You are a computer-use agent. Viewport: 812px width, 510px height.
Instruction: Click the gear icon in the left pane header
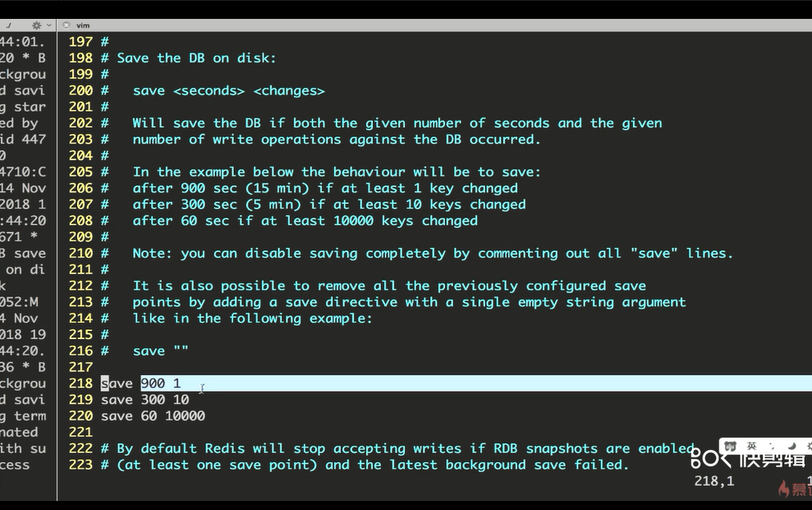click(36, 25)
